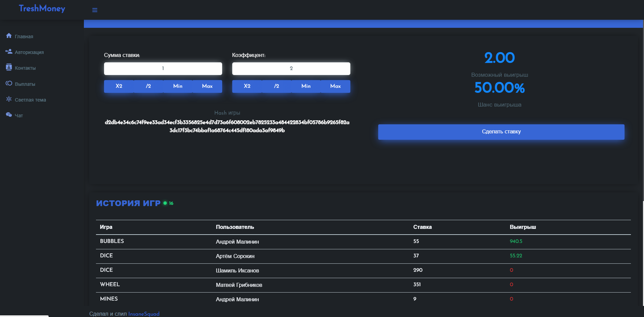Focus the Коэффицент input field
644x317 pixels.
(x=291, y=68)
